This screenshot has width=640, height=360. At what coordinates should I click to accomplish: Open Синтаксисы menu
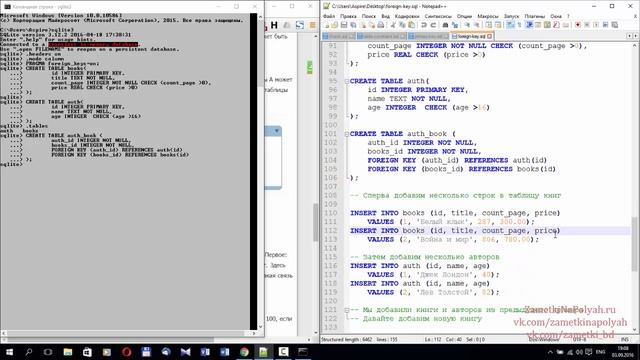tap(438, 16)
